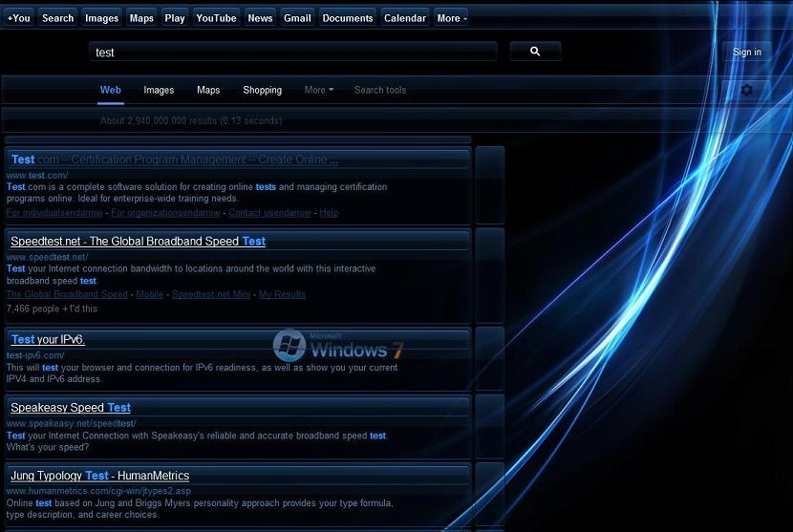Open the Help sitelink under Test.com
The image size is (793, 532).
(329, 213)
